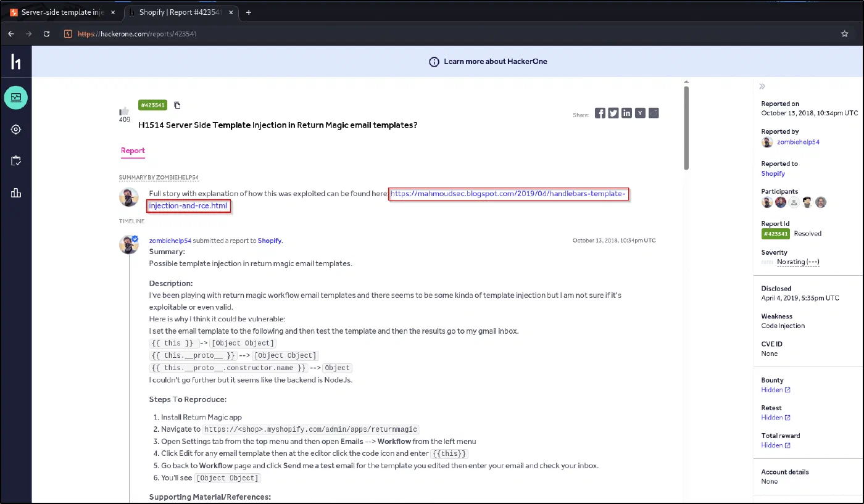Share the report on LinkedIn
Image resolution: width=864 pixels, height=504 pixels.
click(x=627, y=113)
